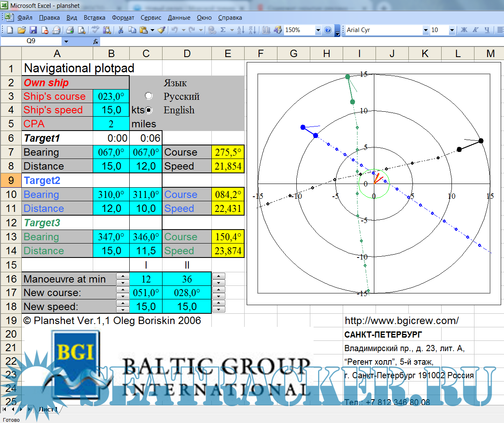The image size is (504, 423).
Task: Open the Chart Wizard icon
Action: coord(266,30)
